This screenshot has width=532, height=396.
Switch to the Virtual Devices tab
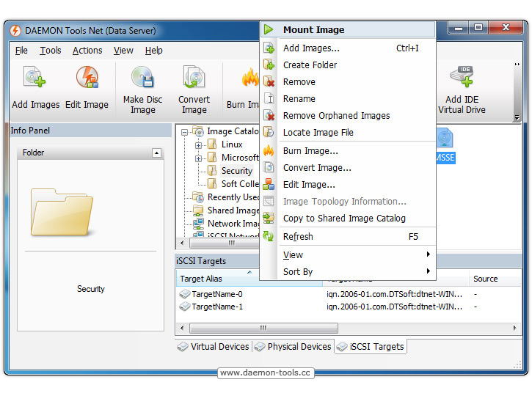coord(214,346)
